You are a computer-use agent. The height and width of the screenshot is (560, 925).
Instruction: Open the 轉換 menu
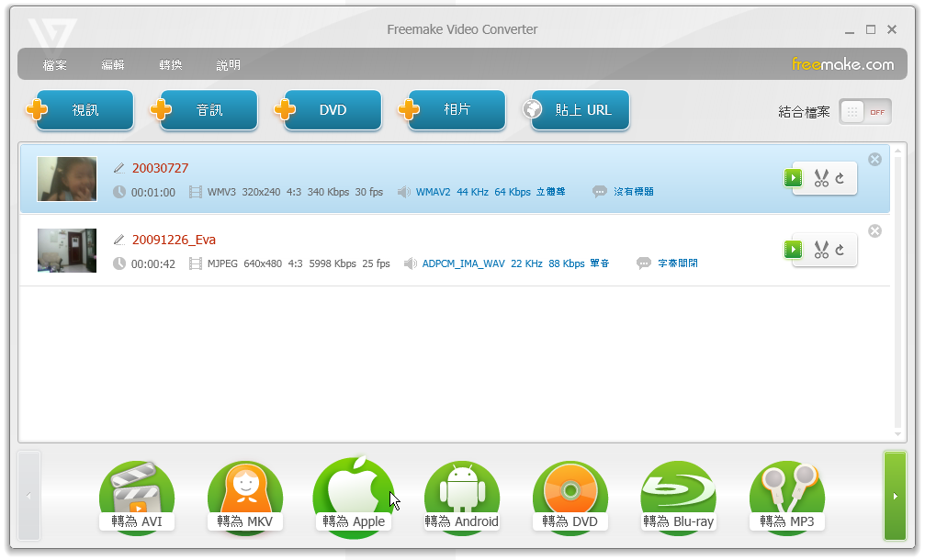171,65
